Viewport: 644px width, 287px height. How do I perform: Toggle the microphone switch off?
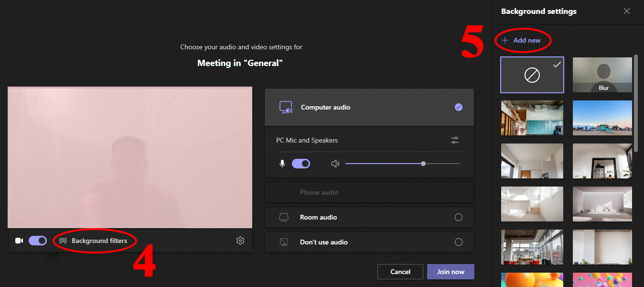point(301,164)
